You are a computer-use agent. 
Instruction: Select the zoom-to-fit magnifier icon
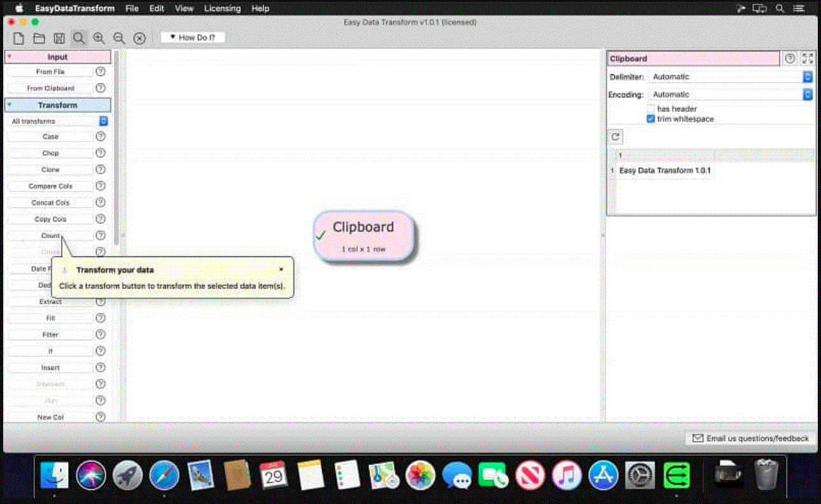tap(79, 38)
